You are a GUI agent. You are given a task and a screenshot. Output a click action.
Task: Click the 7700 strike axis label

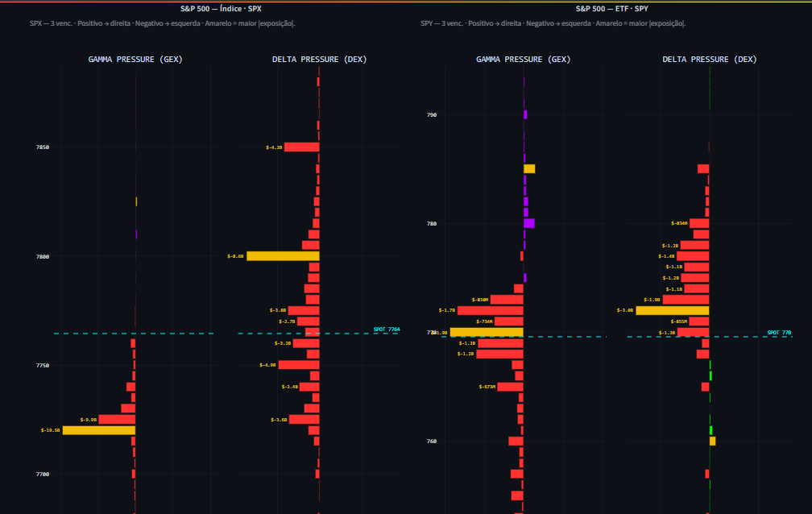click(x=43, y=474)
